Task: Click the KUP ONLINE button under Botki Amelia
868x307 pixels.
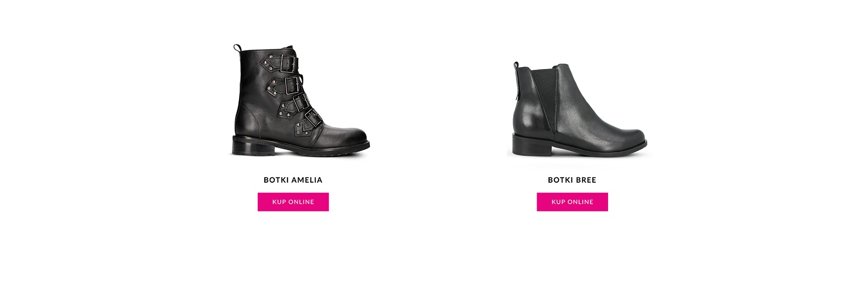Action: [x=293, y=202]
